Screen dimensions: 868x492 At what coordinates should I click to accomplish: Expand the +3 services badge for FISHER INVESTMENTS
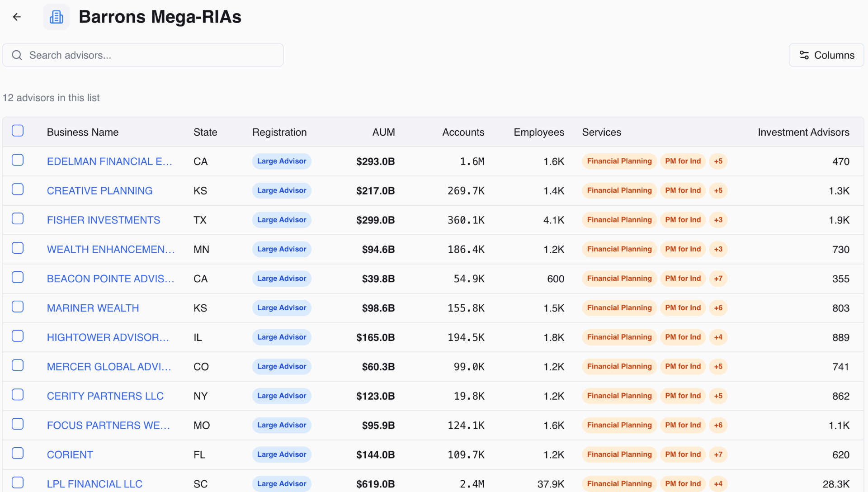(x=718, y=220)
